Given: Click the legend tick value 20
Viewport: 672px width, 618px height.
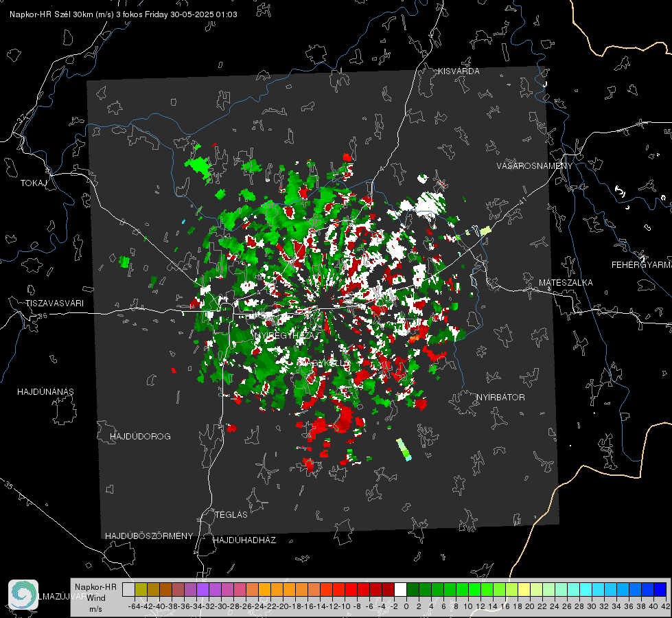Looking at the screenshot, I should pos(530,606).
